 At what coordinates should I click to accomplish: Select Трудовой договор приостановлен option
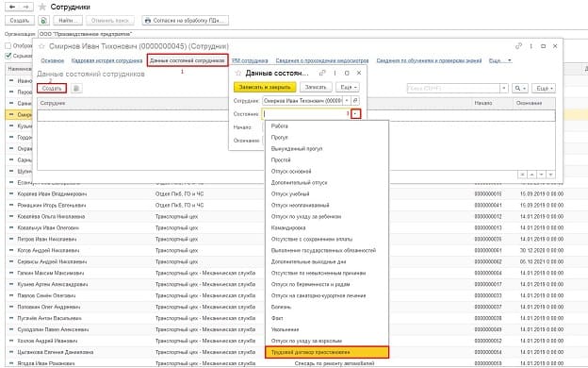(x=327, y=352)
